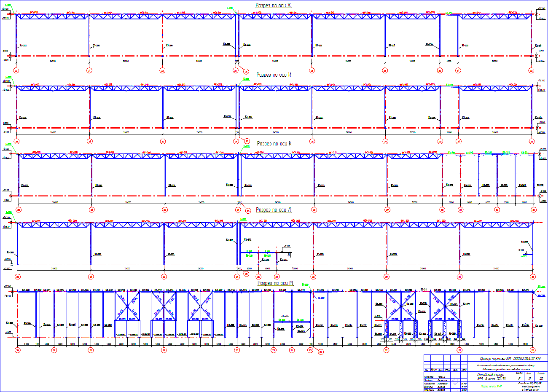Pick axis bubble 20 under the Разрез по оси Ж section
Screen dimensions: 548x392
coord(16,70)
